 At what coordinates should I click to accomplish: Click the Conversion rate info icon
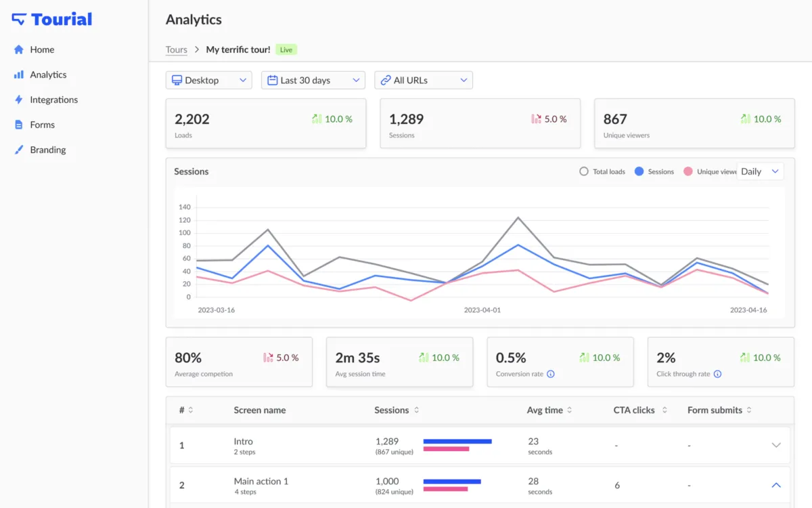tap(551, 374)
